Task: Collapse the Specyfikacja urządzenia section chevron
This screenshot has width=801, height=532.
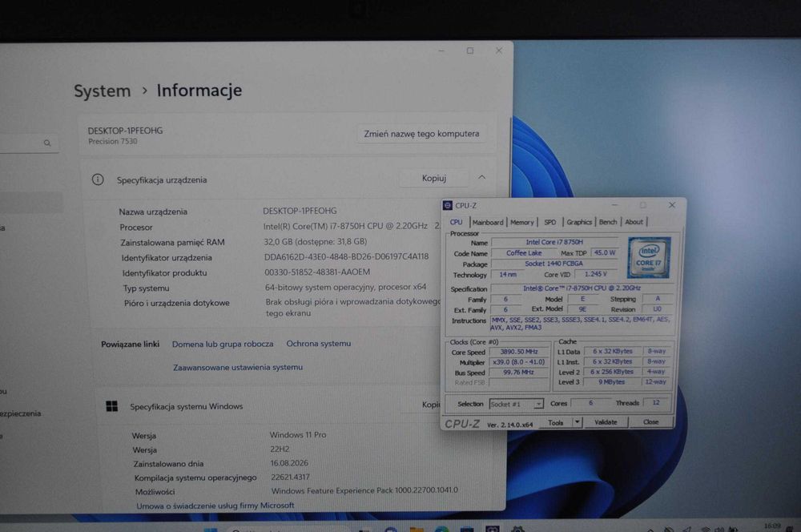Action: point(481,177)
